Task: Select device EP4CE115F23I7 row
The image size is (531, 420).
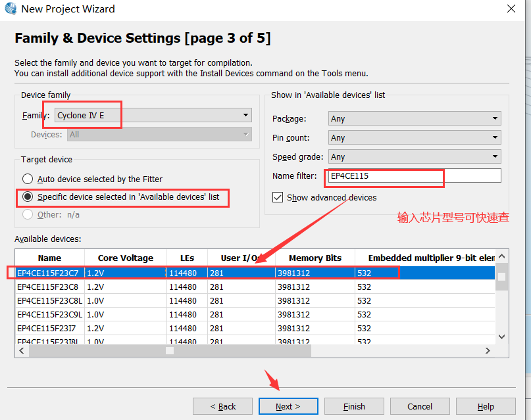Action: pos(255,329)
